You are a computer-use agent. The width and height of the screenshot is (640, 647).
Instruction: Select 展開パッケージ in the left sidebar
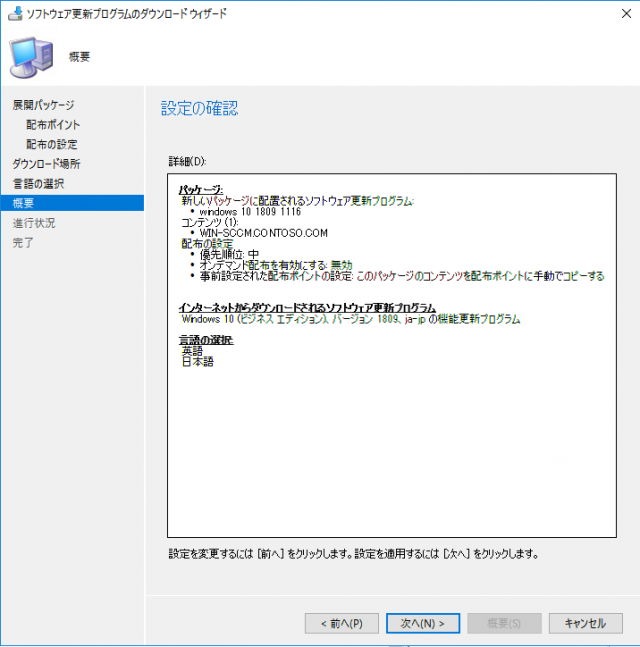(x=43, y=105)
